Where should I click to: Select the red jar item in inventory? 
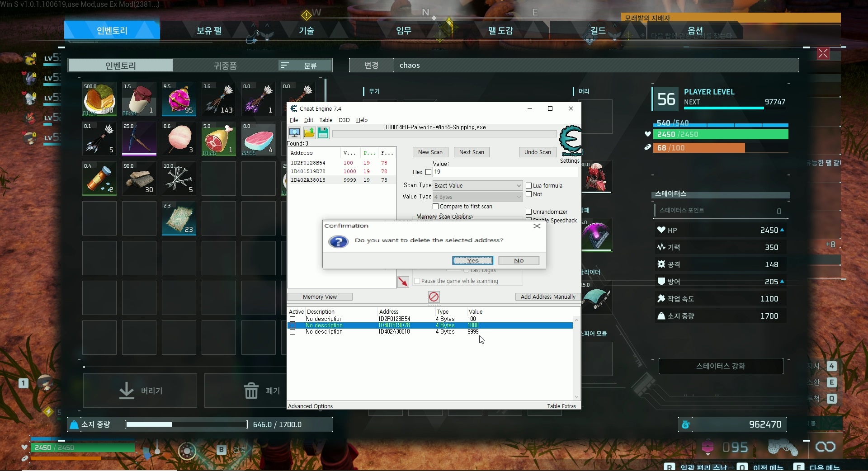[139, 99]
